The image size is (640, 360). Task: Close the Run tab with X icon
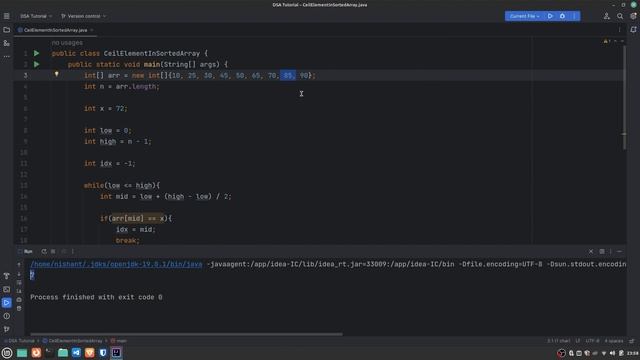pyautogui.click(x=591, y=251)
